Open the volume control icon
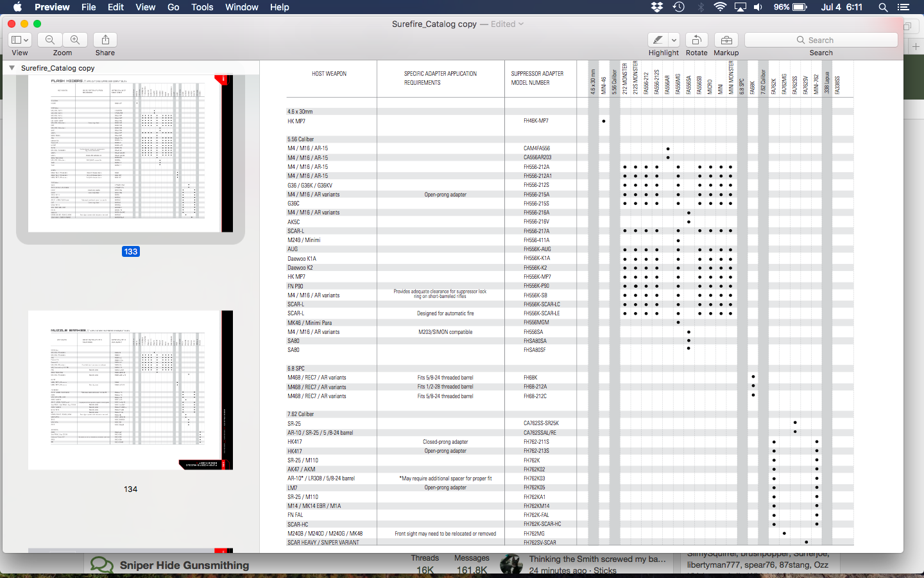This screenshot has height=578, width=924. point(758,7)
